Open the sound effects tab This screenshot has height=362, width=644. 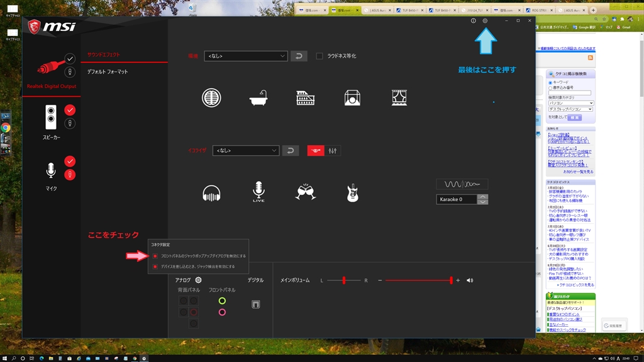[x=104, y=55]
